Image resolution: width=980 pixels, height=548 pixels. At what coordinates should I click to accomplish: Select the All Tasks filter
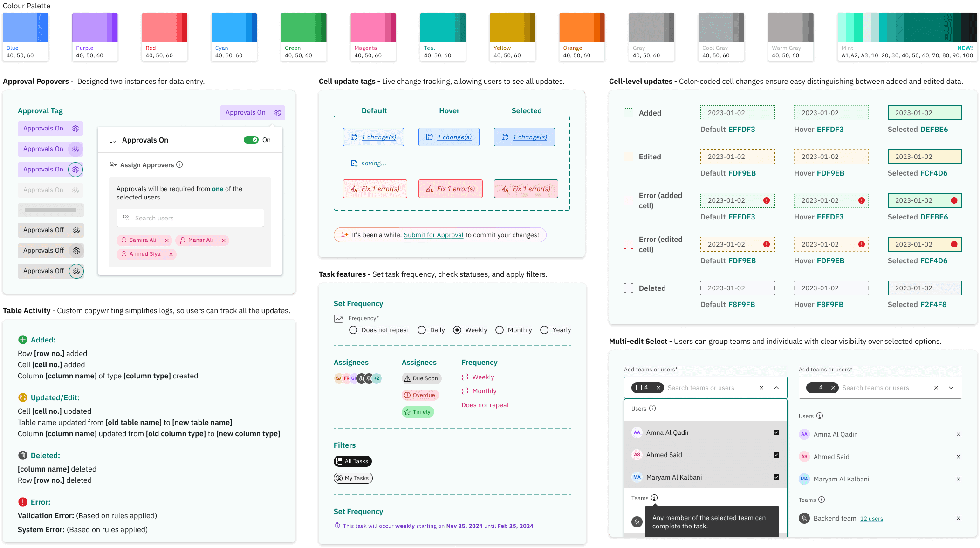[x=353, y=461]
